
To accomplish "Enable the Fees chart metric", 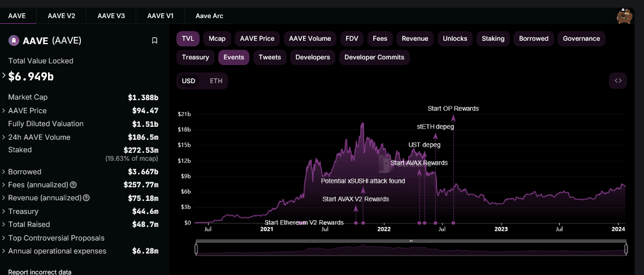I will [x=380, y=38].
